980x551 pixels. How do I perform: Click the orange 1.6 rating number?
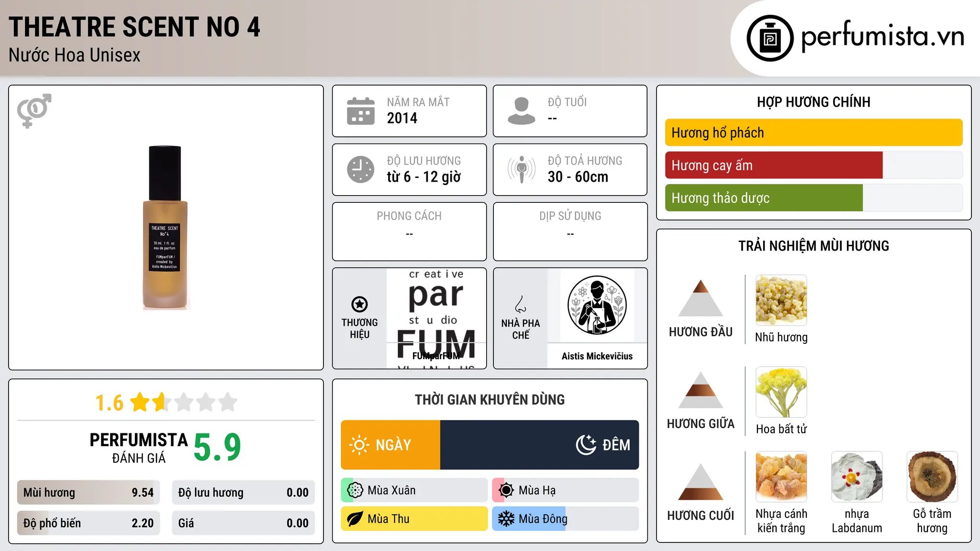pos(110,403)
